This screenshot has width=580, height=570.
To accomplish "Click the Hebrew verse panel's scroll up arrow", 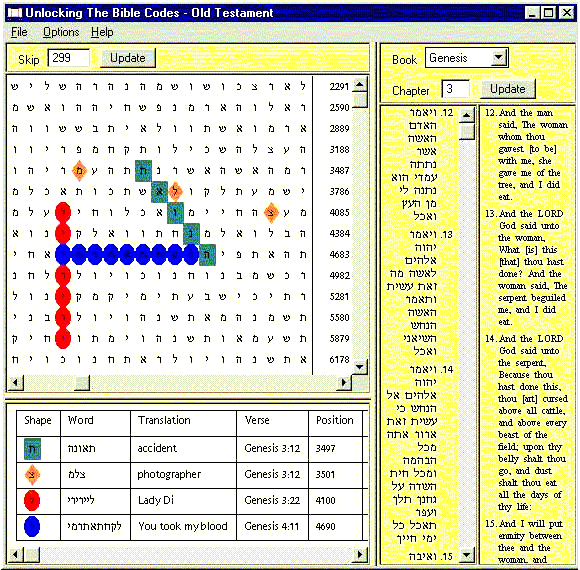I will [466, 115].
